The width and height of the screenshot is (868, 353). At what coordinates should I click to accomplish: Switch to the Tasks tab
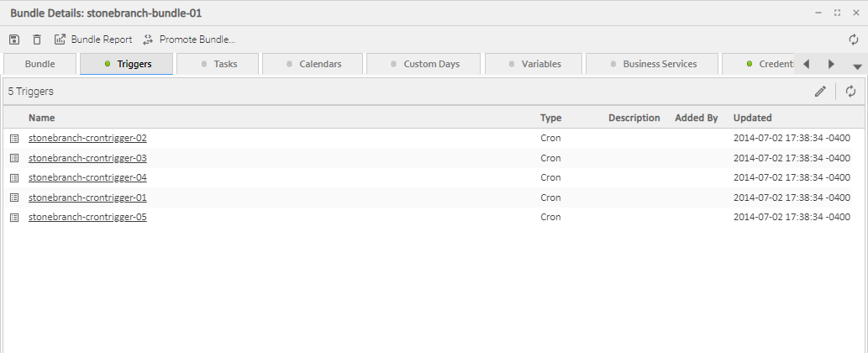pos(218,64)
